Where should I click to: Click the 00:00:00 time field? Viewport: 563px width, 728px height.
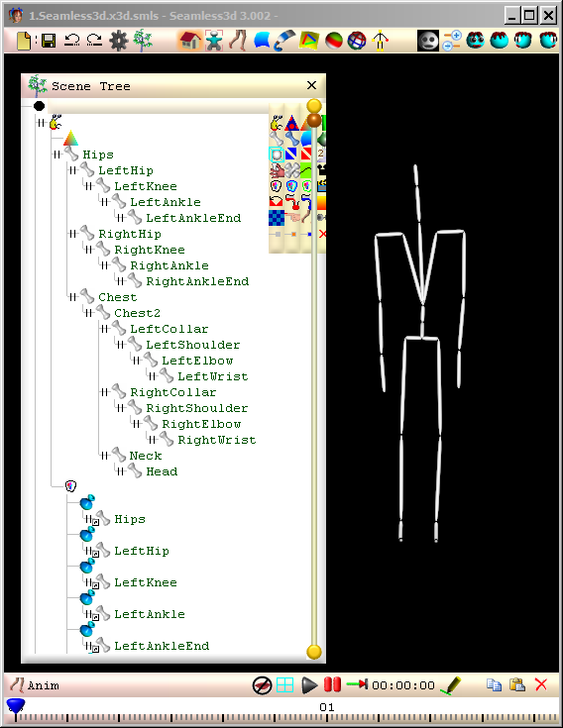pos(402,685)
